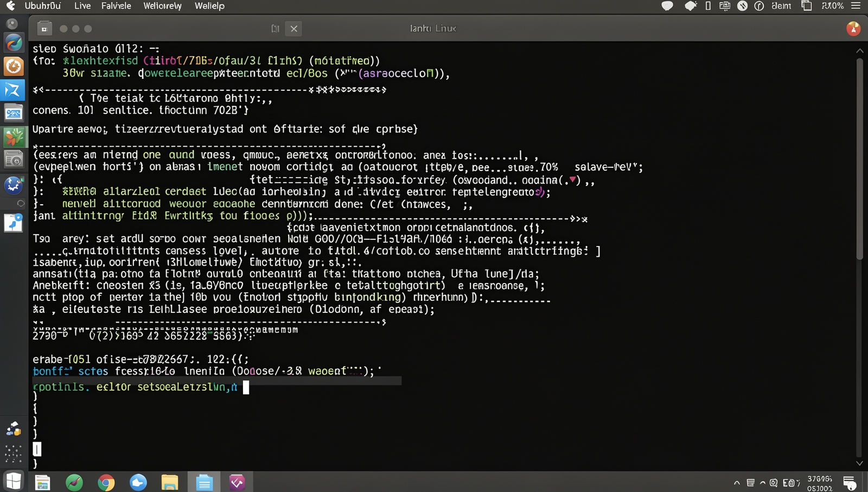Open the shapes and cloud icon in lower dock
The width and height of the screenshot is (868, 492).
click(14, 429)
